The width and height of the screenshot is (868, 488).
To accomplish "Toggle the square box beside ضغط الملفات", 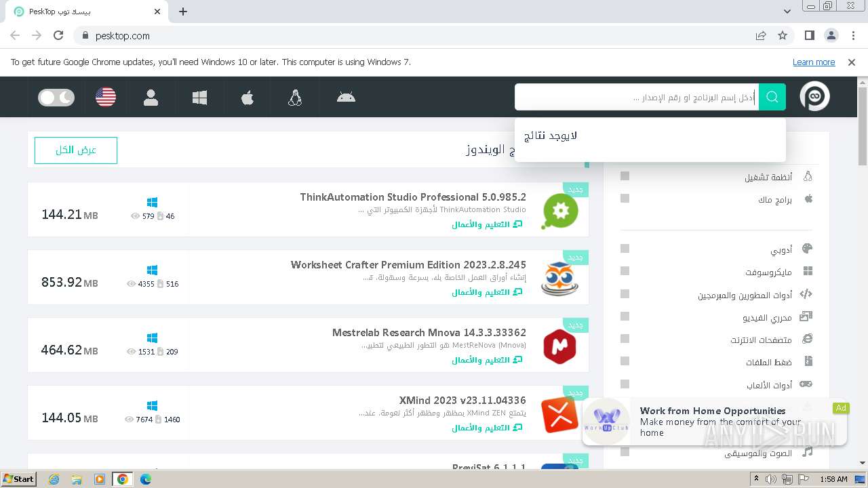I will (625, 361).
